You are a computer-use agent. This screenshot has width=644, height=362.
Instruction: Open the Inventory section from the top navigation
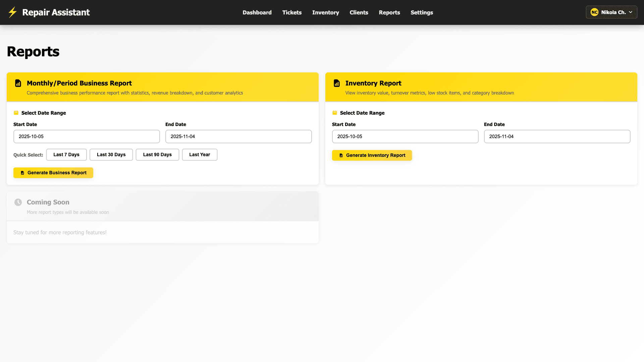click(x=325, y=12)
